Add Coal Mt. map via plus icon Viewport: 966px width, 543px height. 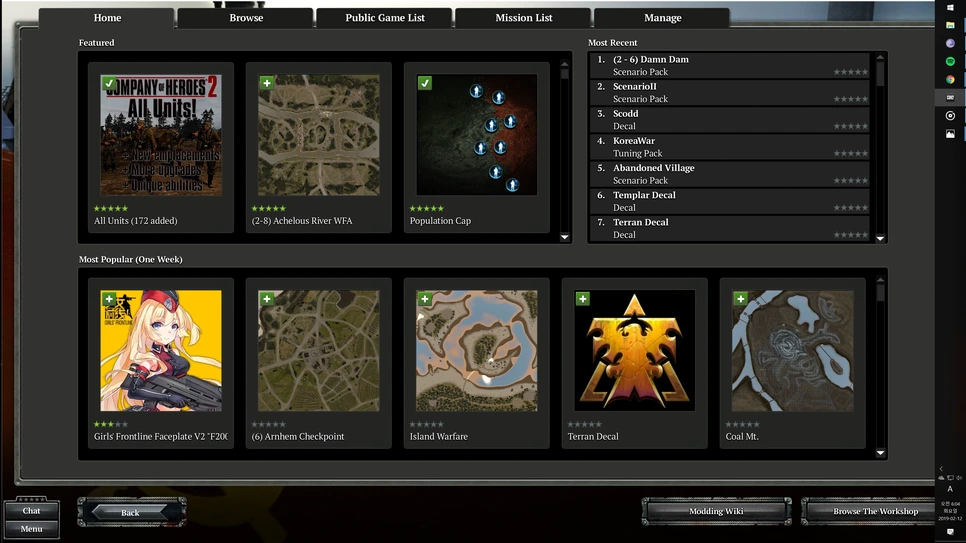point(741,299)
